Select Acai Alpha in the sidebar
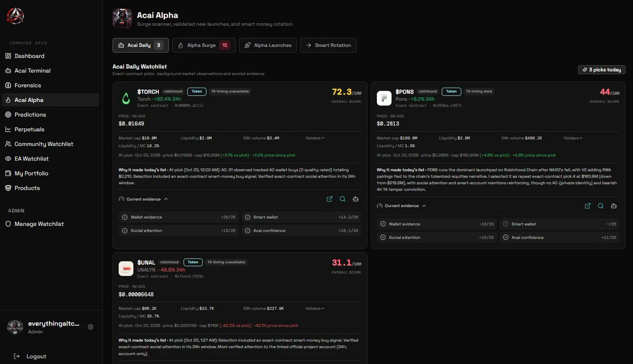The width and height of the screenshot is (633, 364). (51, 100)
